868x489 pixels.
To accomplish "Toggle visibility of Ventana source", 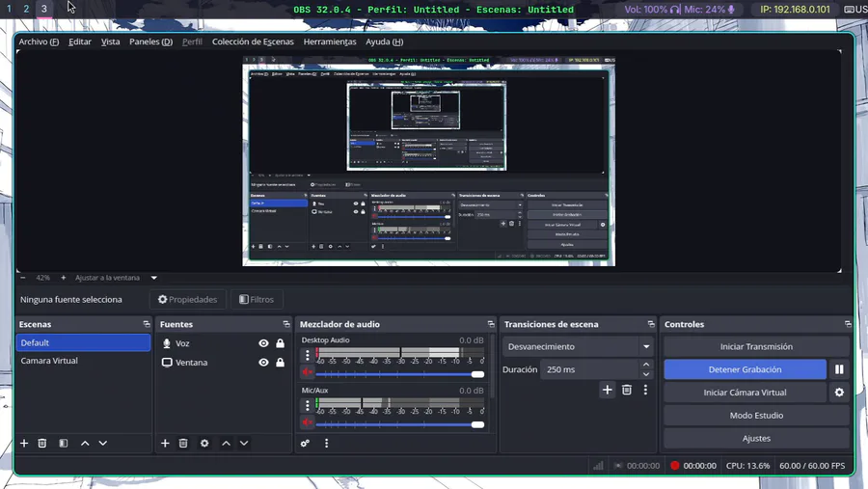I will [263, 363].
